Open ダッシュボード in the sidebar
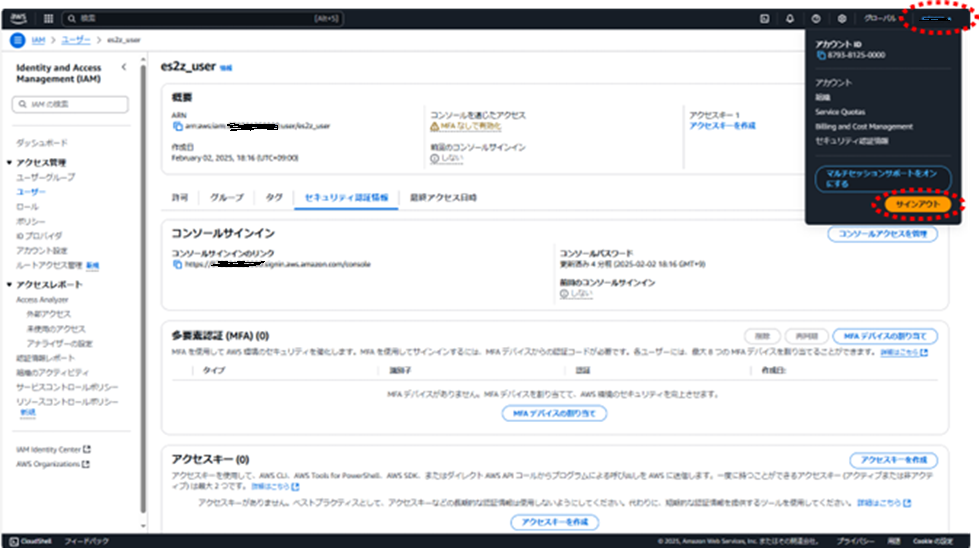Screen dimensions: 979x548 coord(41,143)
